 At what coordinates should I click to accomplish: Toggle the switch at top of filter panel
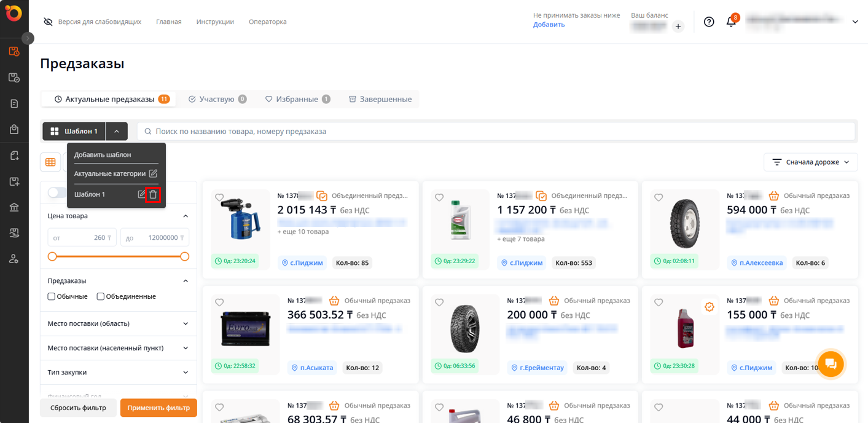(x=57, y=192)
